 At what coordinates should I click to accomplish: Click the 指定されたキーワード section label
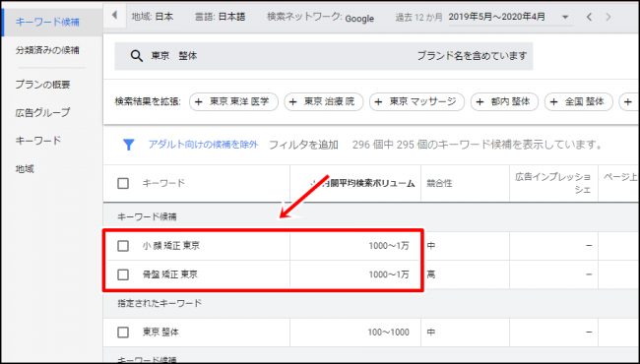[x=160, y=303]
